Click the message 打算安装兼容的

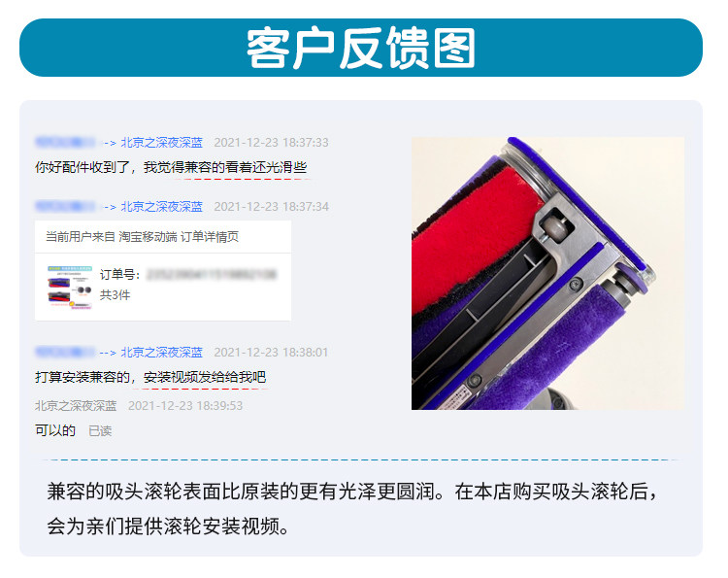150,377
